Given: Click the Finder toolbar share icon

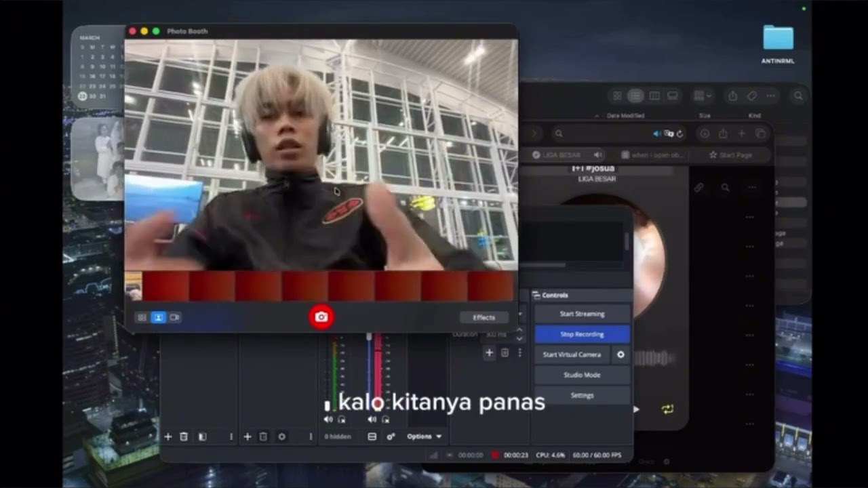Looking at the screenshot, I should pos(732,96).
